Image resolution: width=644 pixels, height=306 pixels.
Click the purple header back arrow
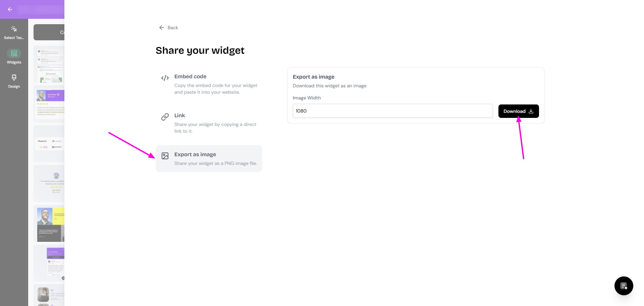(10, 9)
